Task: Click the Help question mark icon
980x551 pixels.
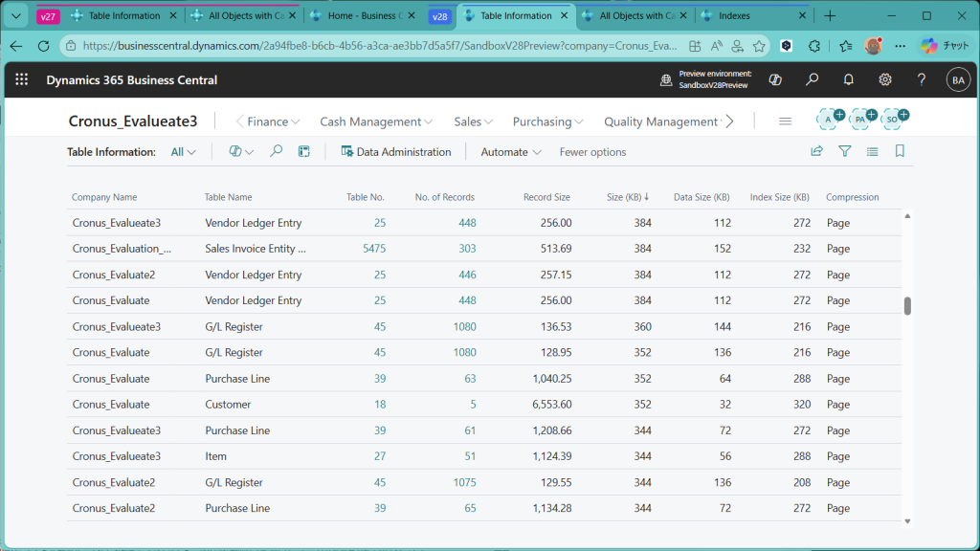Action: (922, 80)
